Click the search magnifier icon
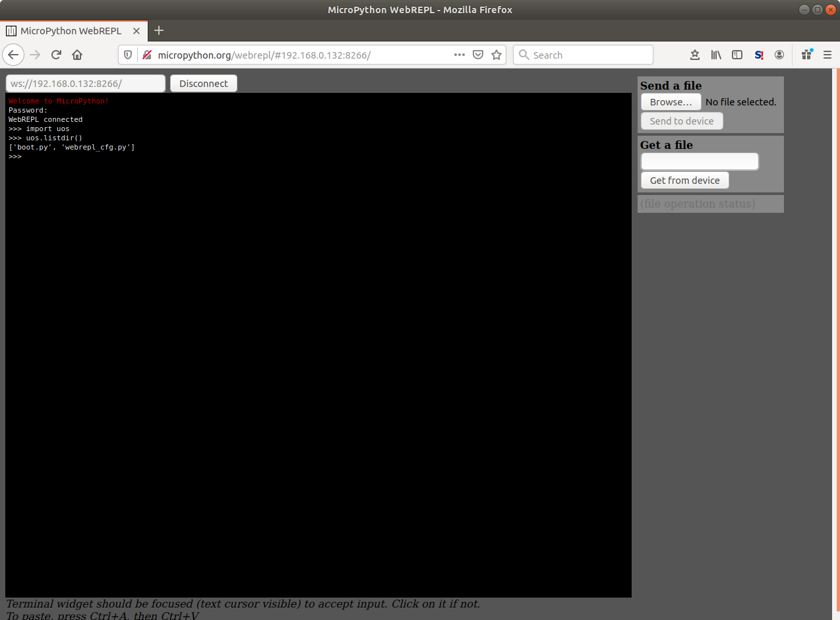Viewport: 840px width, 620px height. (524, 55)
